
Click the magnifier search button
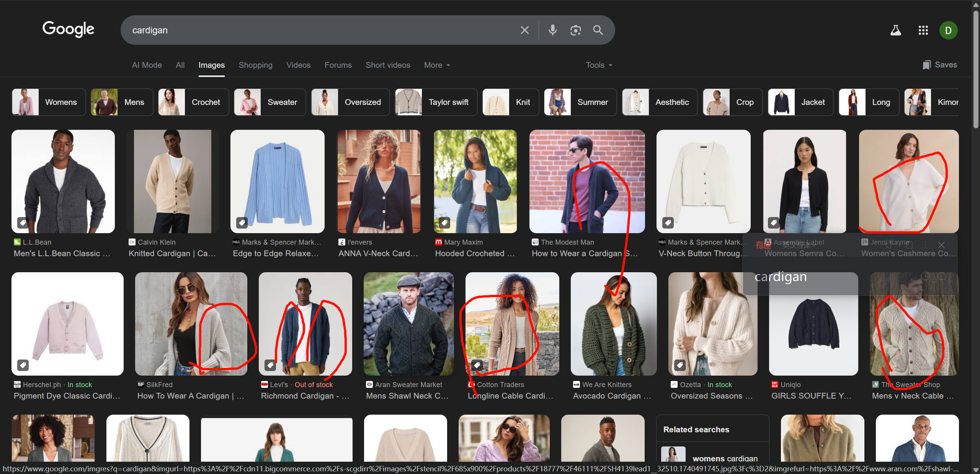pos(598,30)
